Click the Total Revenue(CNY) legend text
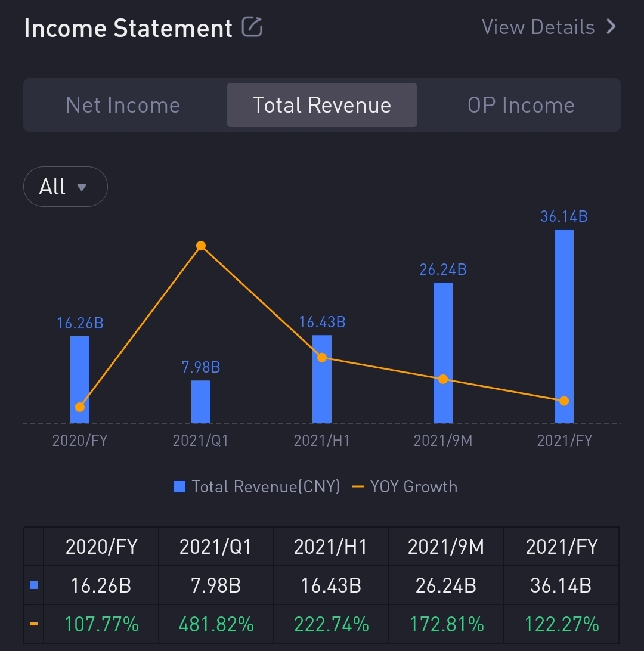The image size is (644, 651). 266,486
